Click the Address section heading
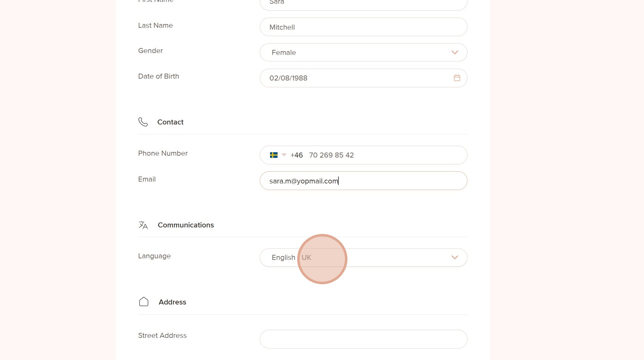Screen dimensions: 644x360 point(172,302)
